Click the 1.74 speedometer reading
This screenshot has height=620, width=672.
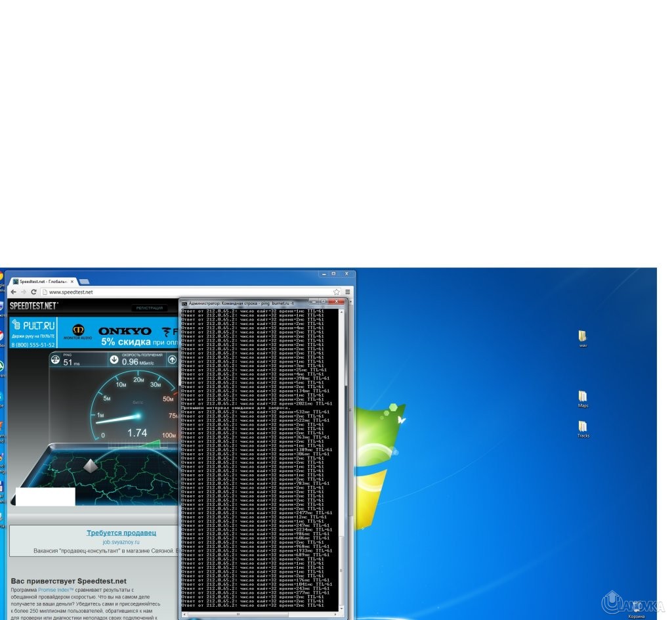pos(137,433)
